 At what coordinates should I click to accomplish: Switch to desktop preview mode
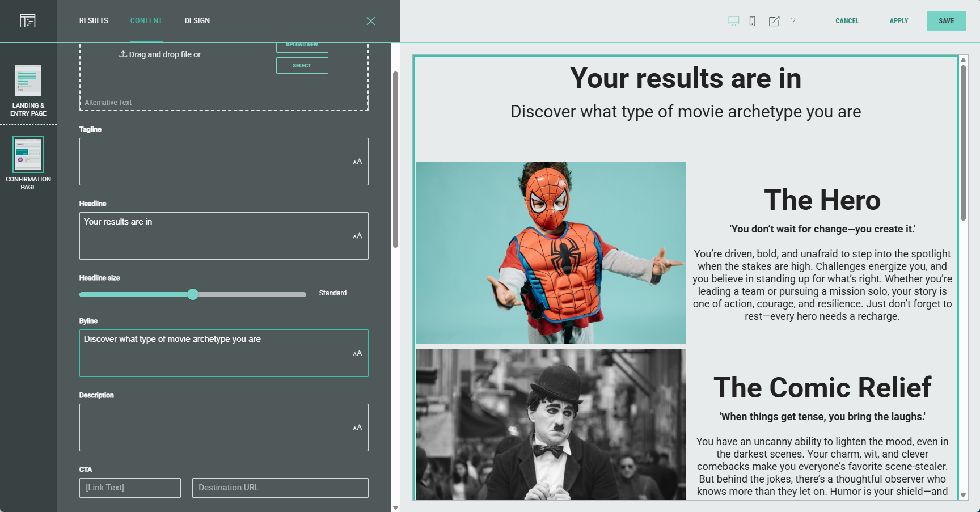pos(733,21)
